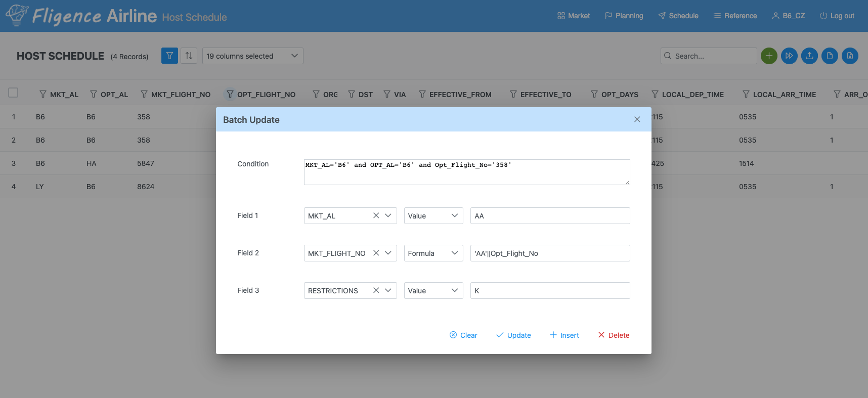This screenshot has height=398, width=868.
Task: Click the LY cell in row 4
Action: 40,187
